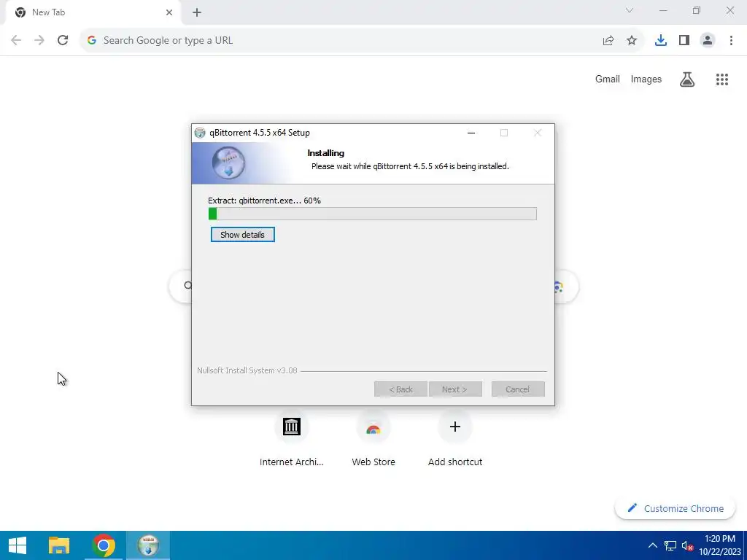Click the Show details button in installer

pyautogui.click(x=242, y=235)
